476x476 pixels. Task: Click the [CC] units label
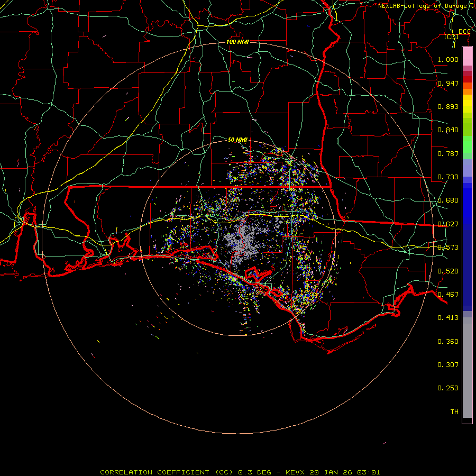tap(451, 36)
